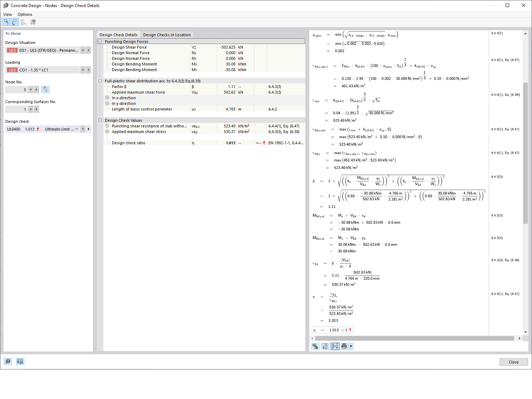
Task: Open help using the question mark icon
Action: pos(8,361)
